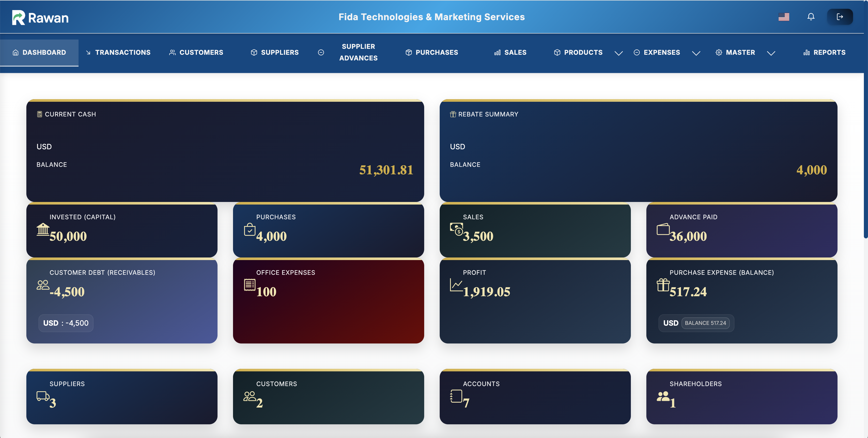Expand the Master dropdown chevron

[771, 53]
